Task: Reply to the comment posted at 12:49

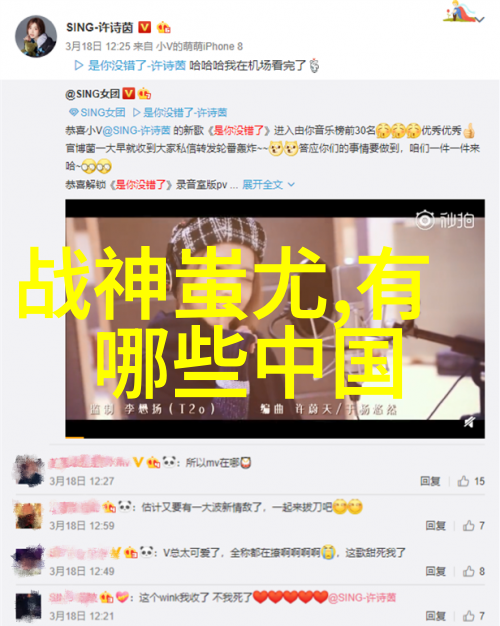Action: 435,571
